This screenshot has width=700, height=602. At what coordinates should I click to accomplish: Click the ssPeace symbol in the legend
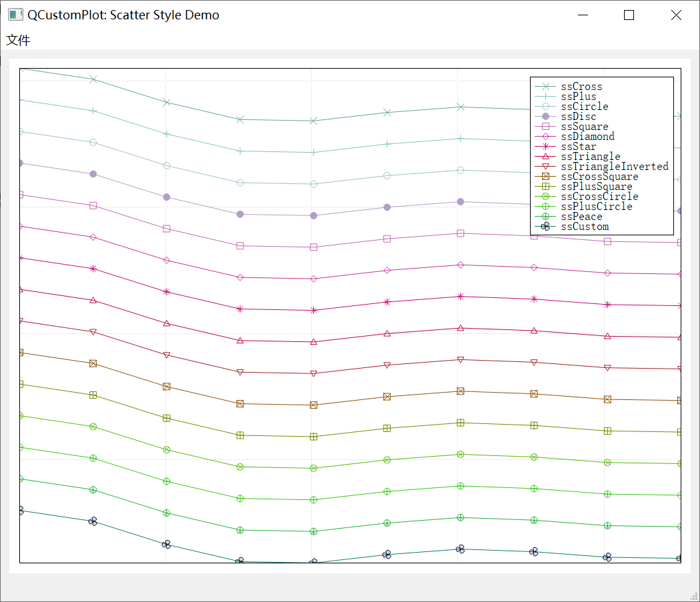544,216
